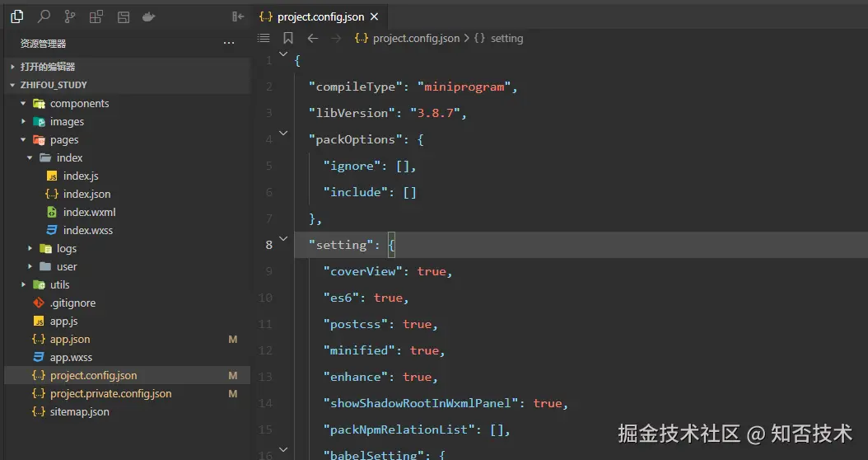Click the braces icon beside sitemap.json
This screenshot has height=460, width=868.
coord(38,412)
